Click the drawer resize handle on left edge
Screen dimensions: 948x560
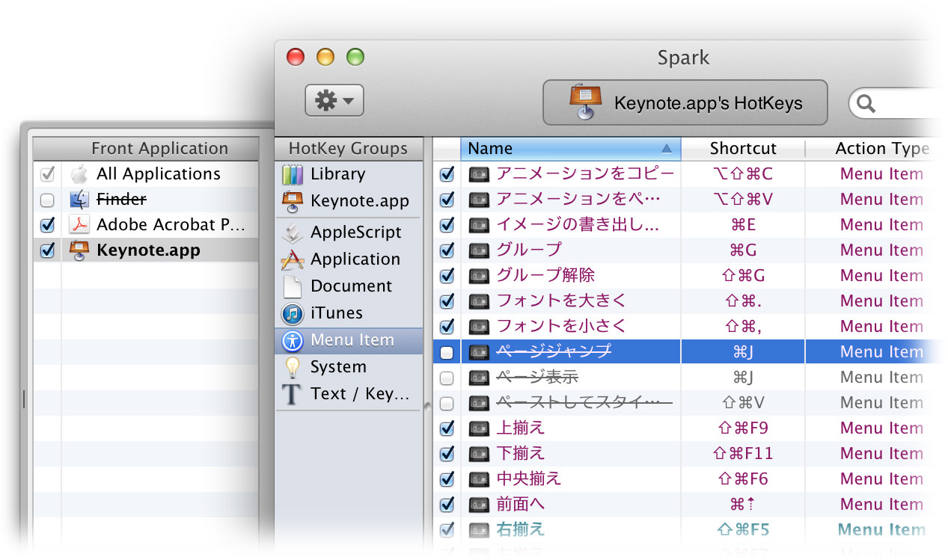click(24, 399)
